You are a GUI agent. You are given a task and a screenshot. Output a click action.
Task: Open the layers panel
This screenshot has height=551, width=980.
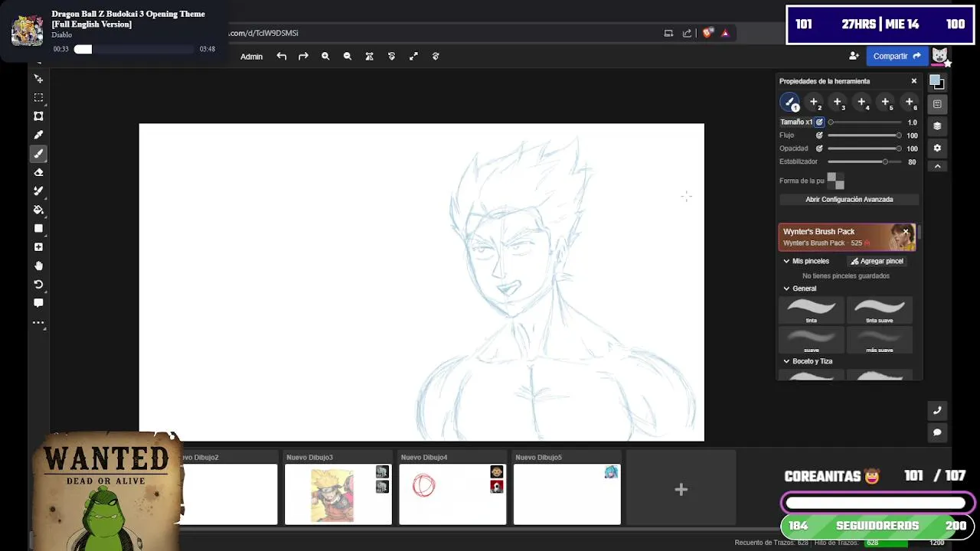(x=937, y=126)
